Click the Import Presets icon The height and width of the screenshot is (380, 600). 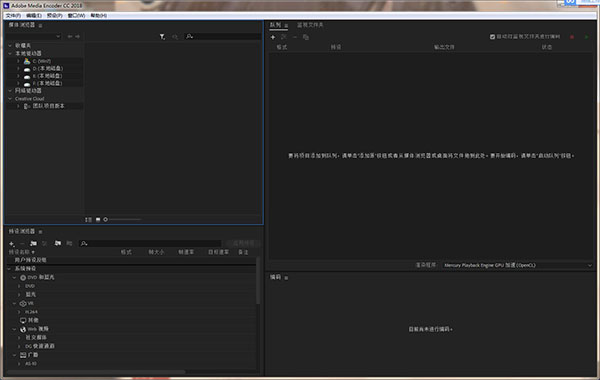(x=58, y=243)
